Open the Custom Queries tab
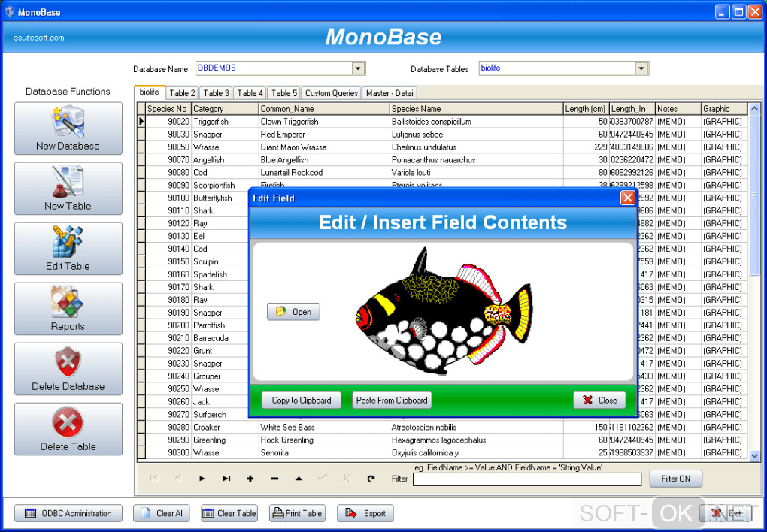 click(332, 93)
